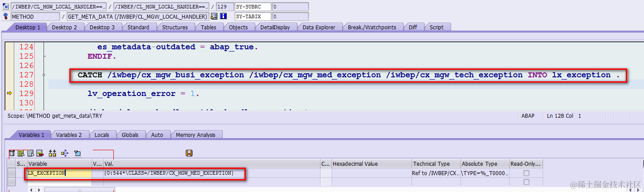Click the second /IWBEP/CL_MGW_LOCAL_HANDLER include field
644x192 pixels.
pos(161,7)
